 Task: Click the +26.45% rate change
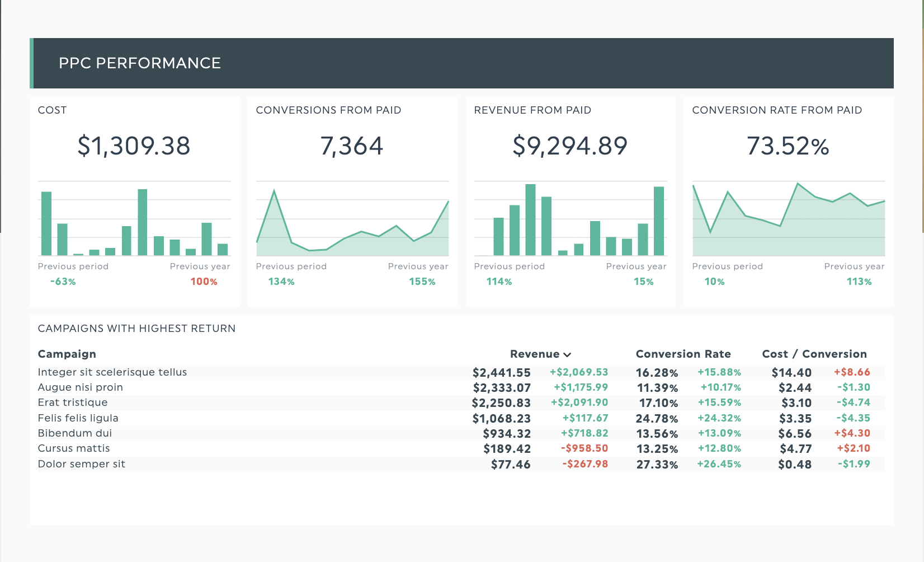coord(719,464)
